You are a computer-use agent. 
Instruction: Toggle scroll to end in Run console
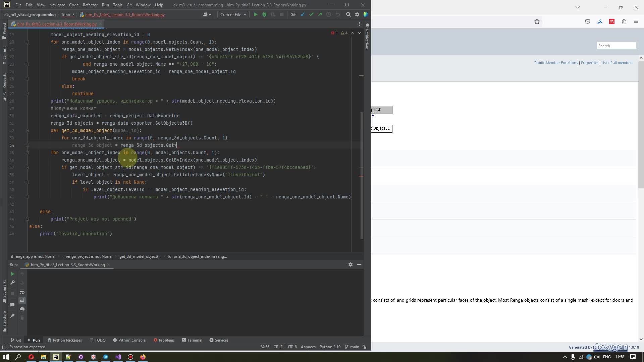pos(22,300)
